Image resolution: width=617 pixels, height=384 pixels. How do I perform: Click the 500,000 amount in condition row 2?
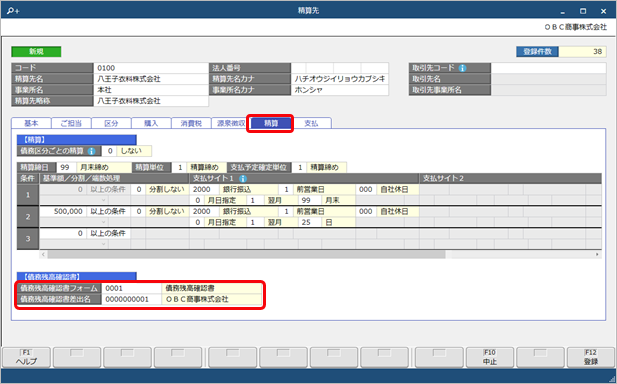(x=63, y=211)
